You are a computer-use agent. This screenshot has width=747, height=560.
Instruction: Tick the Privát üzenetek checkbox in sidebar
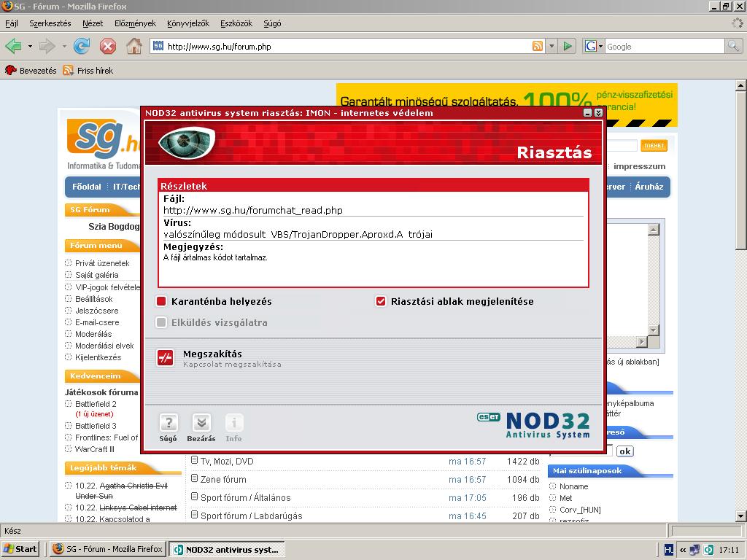point(69,263)
